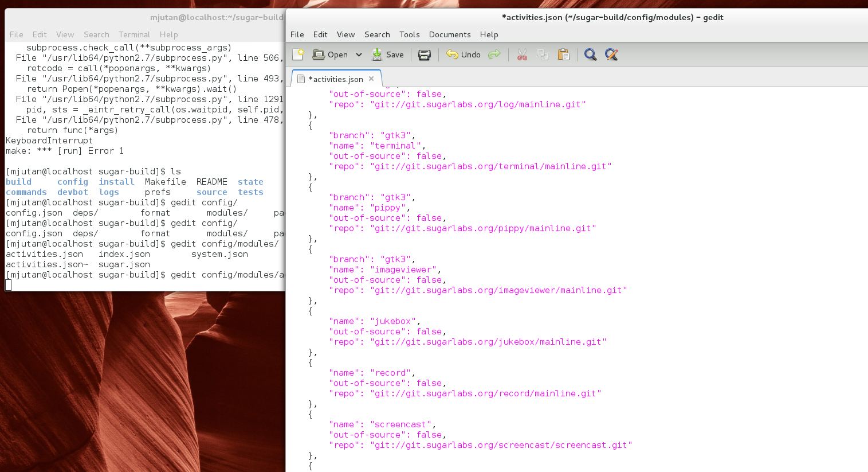Image resolution: width=868 pixels, height=472 pixels.
Task: Click the blue "source" directory in ls output
Action: tap(212, 192)
